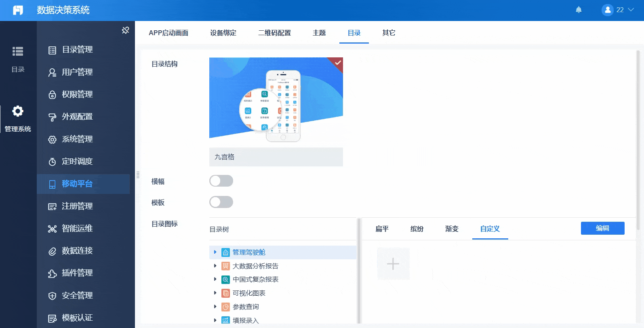Viewport: 644px width, 328px height.
Task: Switch to 二维码配置 tab
Action: [274, 33]
